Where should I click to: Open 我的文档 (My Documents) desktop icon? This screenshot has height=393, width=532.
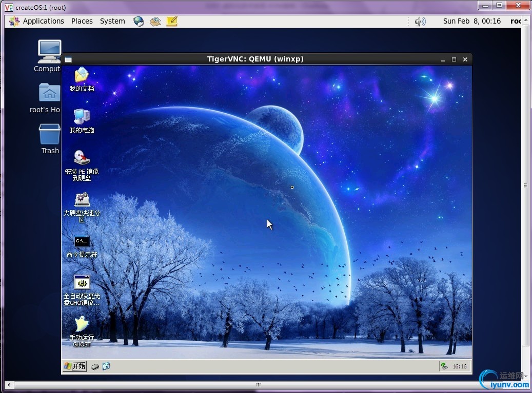click(x=82, y=76)
